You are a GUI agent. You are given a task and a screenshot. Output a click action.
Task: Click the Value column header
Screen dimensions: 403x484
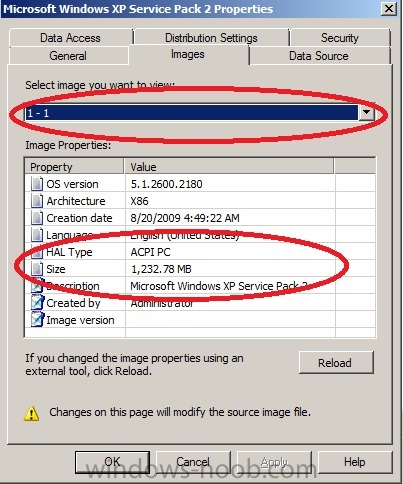(229, 166)
